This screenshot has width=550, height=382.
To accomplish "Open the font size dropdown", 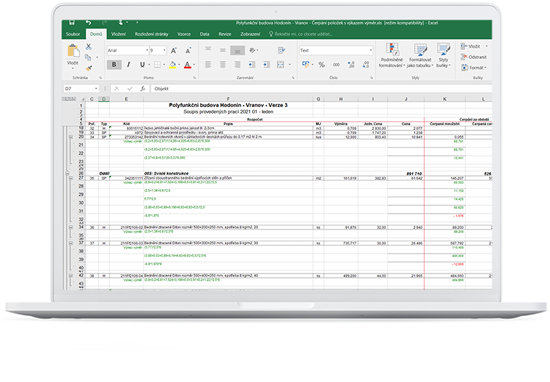I will pyautogui.click(x=164, y=51).
